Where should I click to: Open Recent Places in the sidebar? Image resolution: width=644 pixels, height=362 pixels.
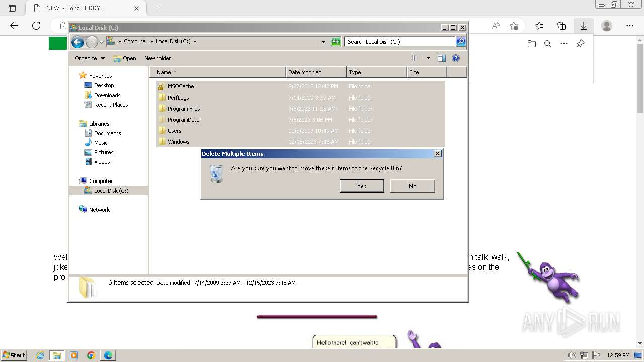click(x=111, y=105)
